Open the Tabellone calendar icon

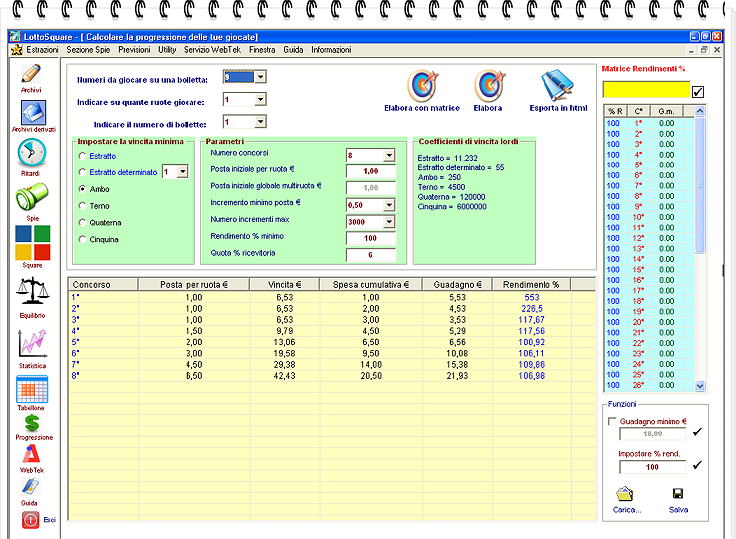(x=32, y=389)
